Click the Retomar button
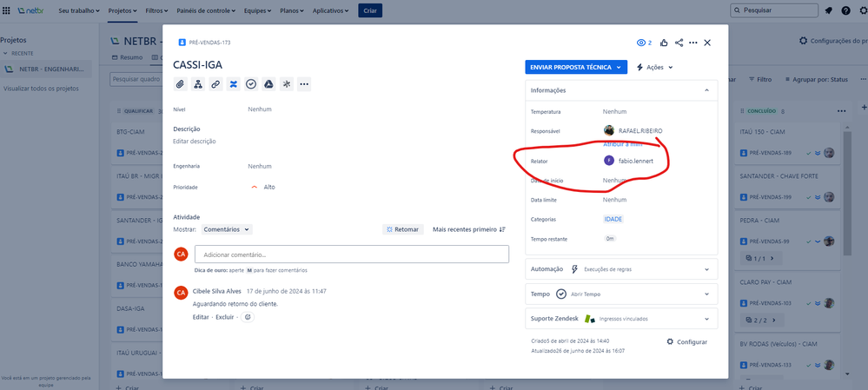868x390 pixels. pos(403,229)
